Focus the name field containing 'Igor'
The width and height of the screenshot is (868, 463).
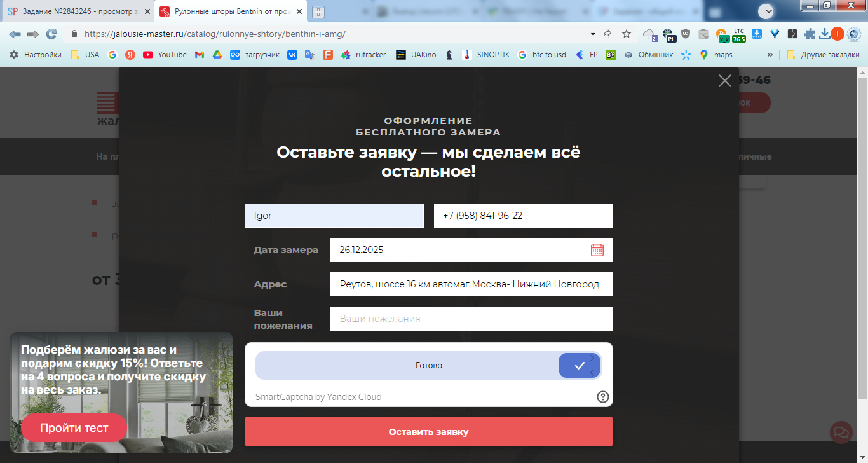[334, 216]
